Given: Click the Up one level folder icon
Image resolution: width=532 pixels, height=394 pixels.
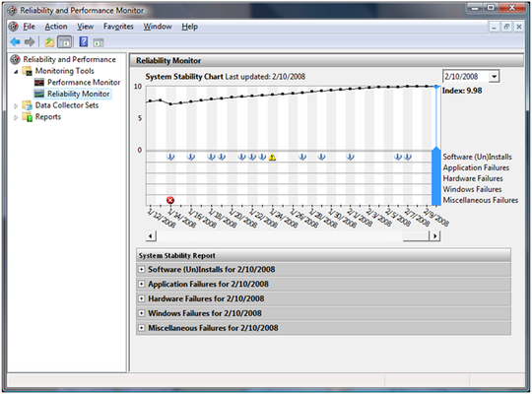Looking at the screenshot, I should pyautogui.click(x=49, y=42).
